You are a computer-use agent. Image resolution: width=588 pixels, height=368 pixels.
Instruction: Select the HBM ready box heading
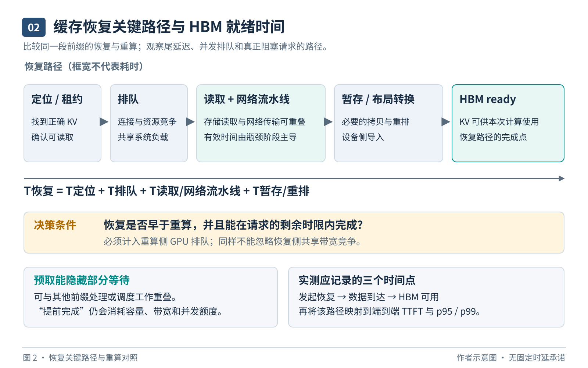pyautogui.click(x=488, y=99)
